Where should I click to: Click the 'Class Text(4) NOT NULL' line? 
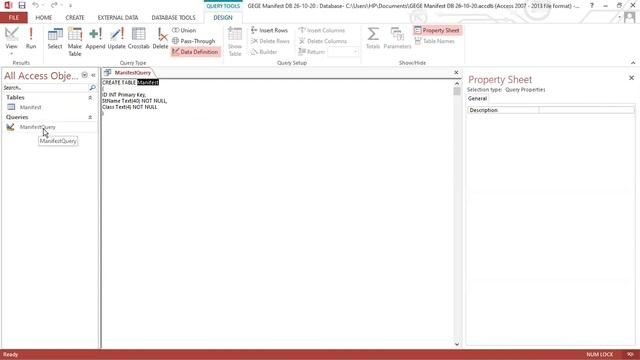(x=130, y=107)
